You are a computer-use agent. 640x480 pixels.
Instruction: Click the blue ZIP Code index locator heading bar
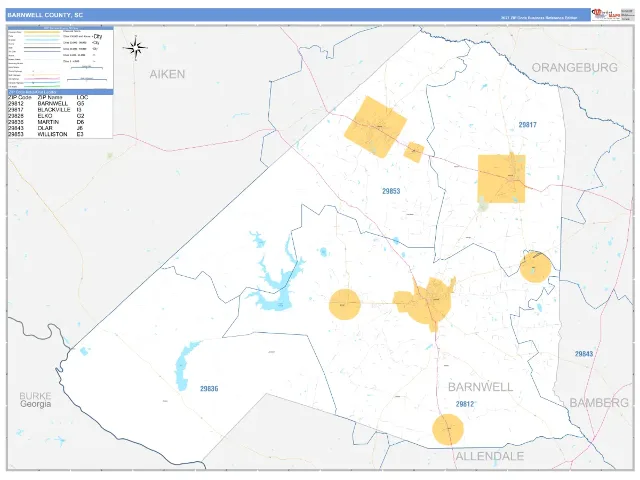(60, 92)
